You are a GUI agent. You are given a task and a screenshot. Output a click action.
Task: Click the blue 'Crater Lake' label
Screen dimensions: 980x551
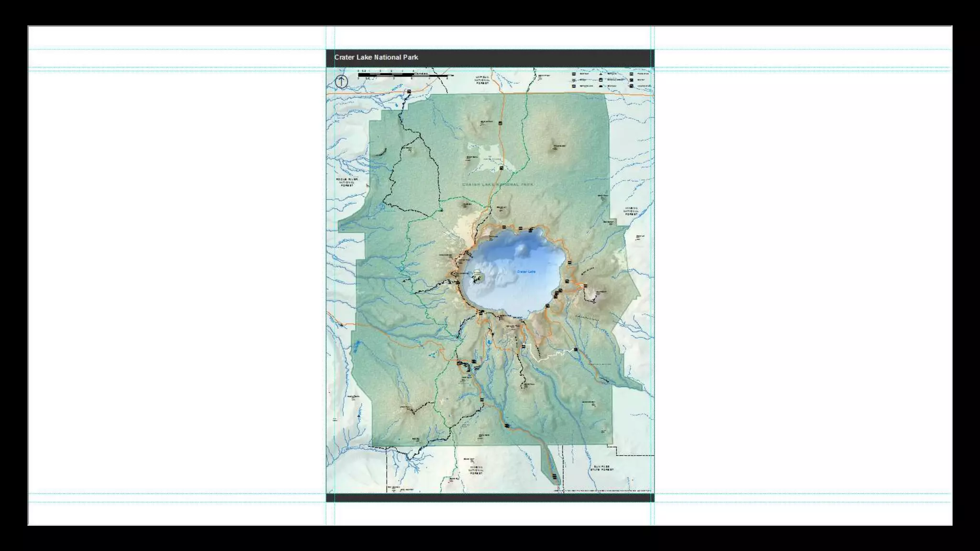click(x=526, y=272)
